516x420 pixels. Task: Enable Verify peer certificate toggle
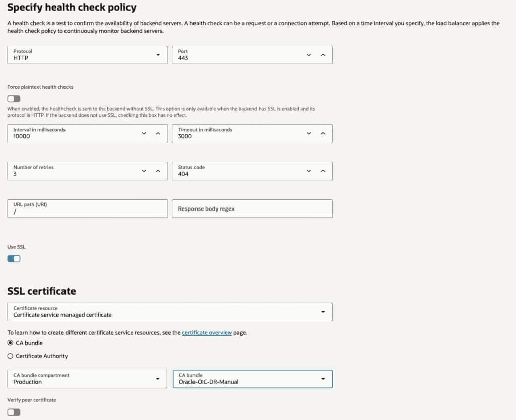(14, 412)
